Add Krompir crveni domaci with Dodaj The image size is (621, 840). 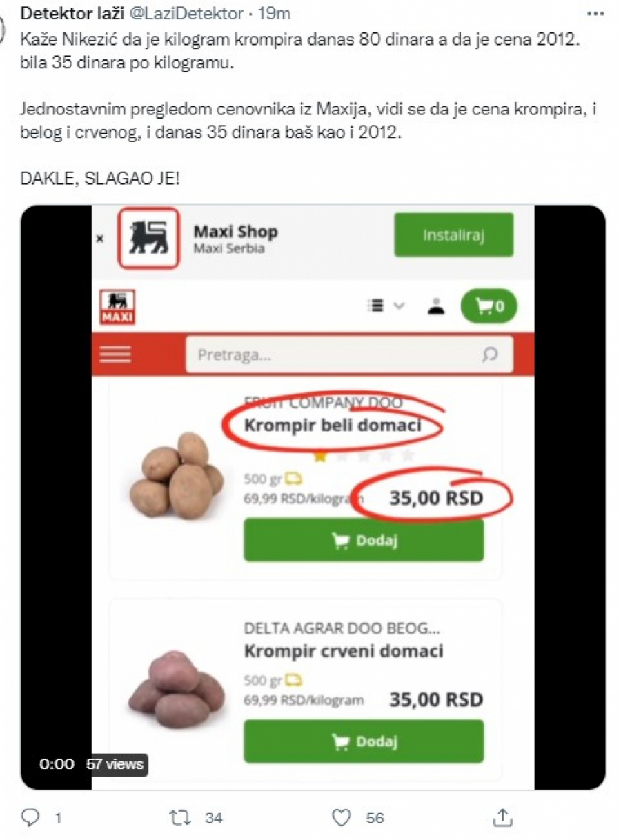coord(364,741)
